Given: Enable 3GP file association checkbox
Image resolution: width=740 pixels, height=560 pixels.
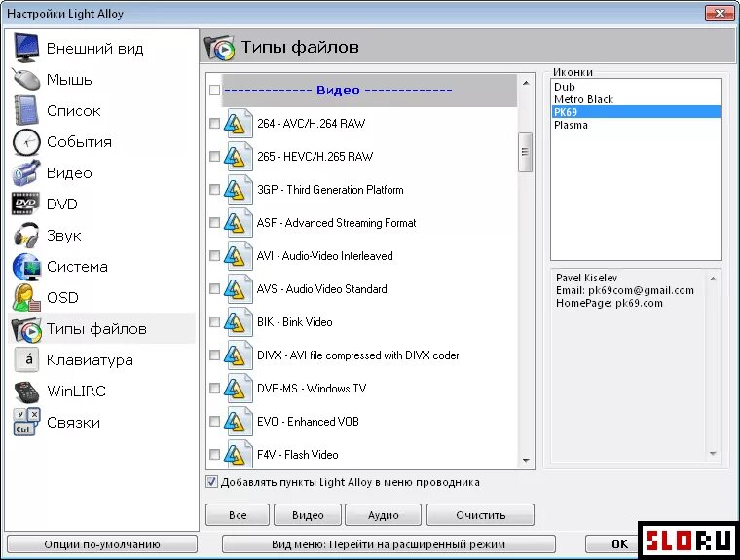Looking at the screenshot, I should (x=214, y=189).
